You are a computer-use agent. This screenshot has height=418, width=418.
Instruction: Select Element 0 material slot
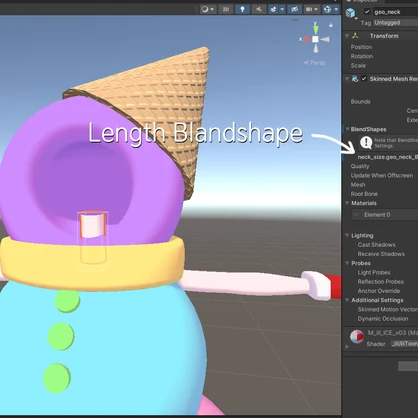385,215
